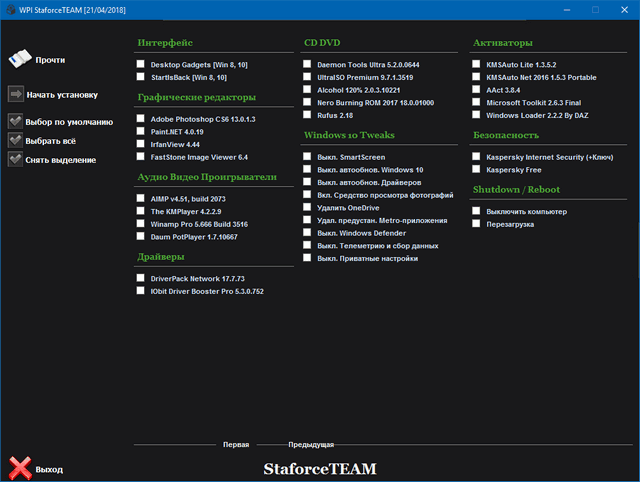The height and width of the screenshot is (482, 640).
Task: Check Выкл. Приватные настройки
Action: [x=307, y=258]
